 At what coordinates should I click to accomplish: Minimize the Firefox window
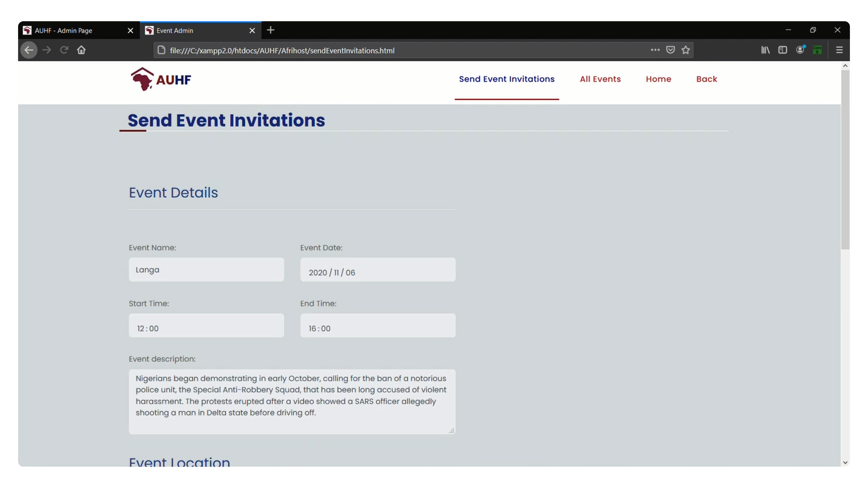pos(788,30)
